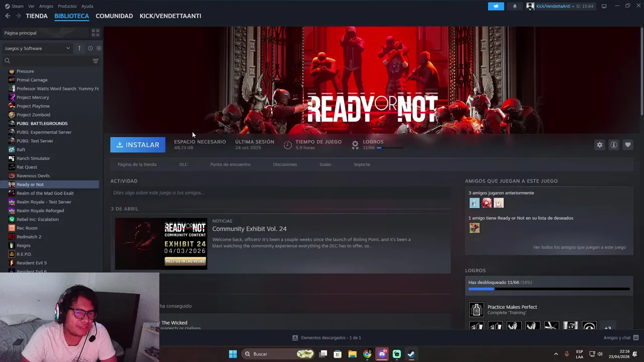Open the Ver menu
The width and height of the screenshot is (644, 362).
(32, 6)
